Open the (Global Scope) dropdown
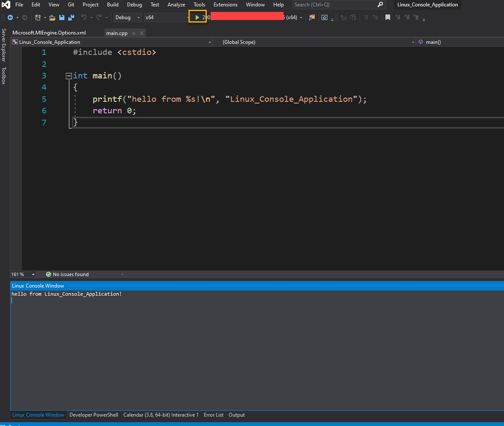 pos(315,42)
